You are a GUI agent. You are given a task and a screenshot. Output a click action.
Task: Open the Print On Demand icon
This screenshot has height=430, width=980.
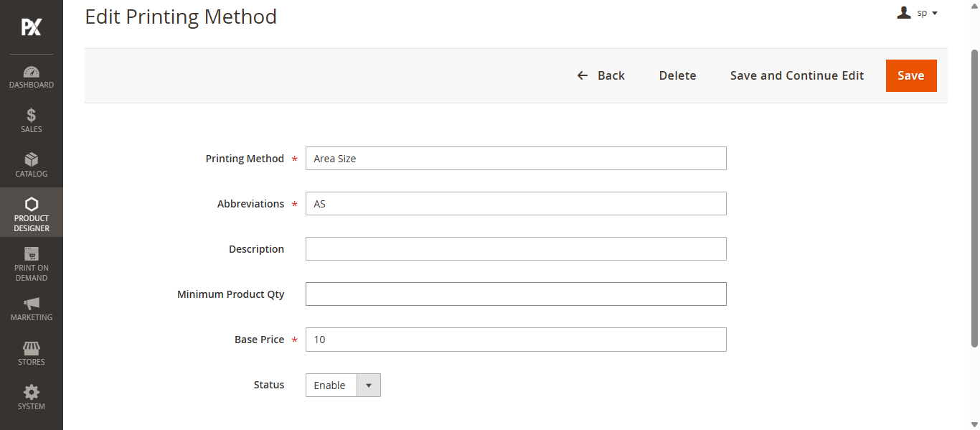(x=32, y=253)
